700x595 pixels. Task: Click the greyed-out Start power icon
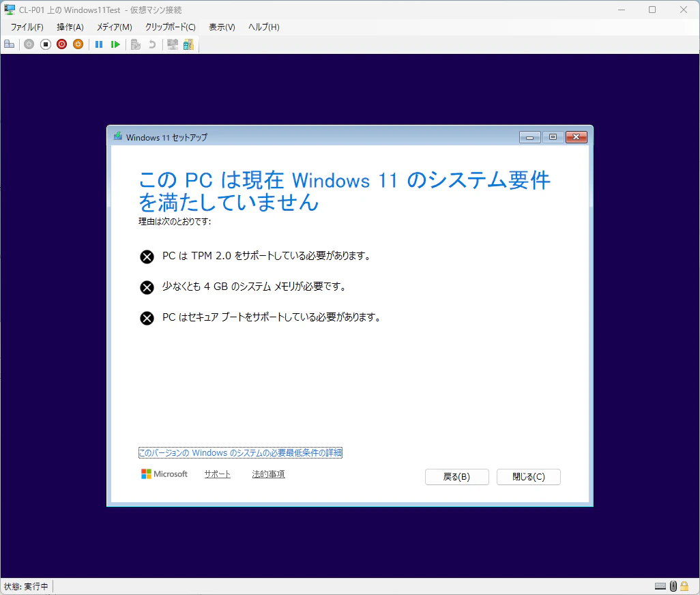(x=29, y=44)
